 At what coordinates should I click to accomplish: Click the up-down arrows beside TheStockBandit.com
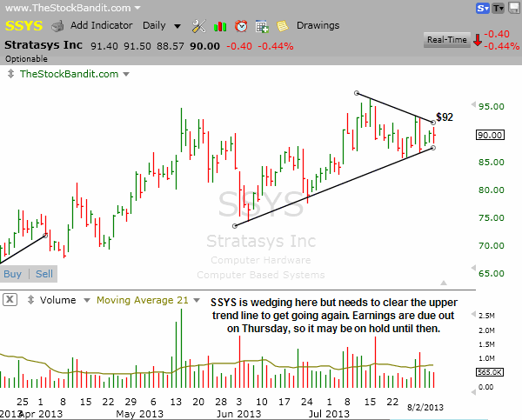(x=10, y=74)
